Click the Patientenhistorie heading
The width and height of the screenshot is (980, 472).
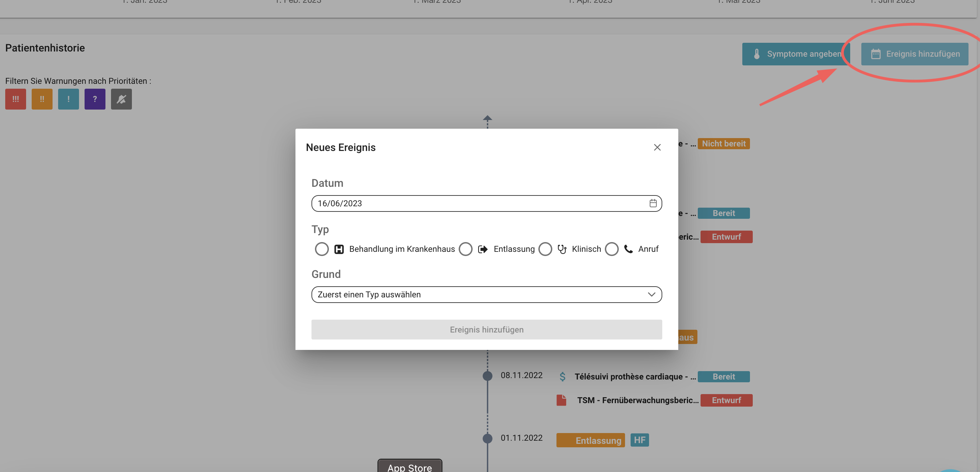coord(45,48)
